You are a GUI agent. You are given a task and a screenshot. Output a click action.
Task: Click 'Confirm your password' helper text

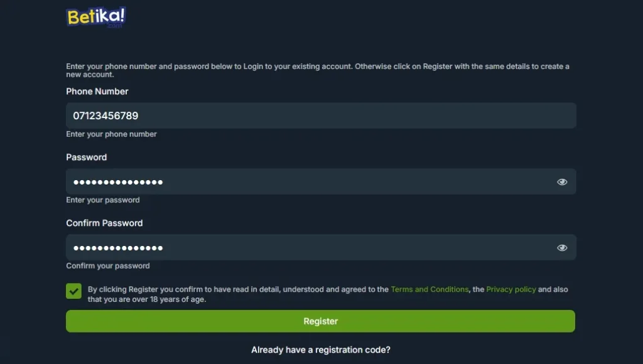click(x=108, y=265)
